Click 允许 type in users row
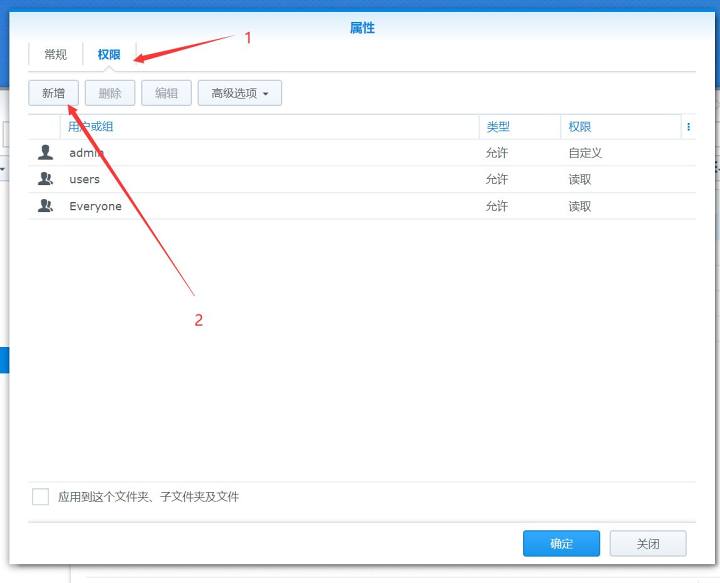This screenshot has width=720, height=583. pyautogui.click(x=497, y=179)
